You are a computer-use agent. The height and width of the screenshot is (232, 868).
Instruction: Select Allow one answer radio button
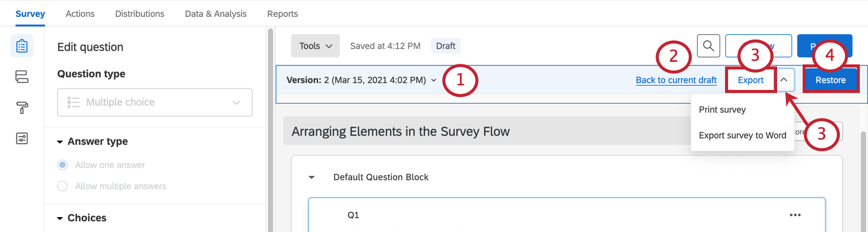[x=62, y=165]
